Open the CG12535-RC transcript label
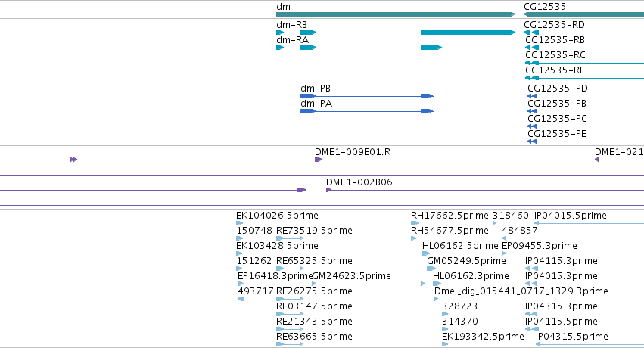The width and height of the screenshot is (644, 348). point(555,55)
